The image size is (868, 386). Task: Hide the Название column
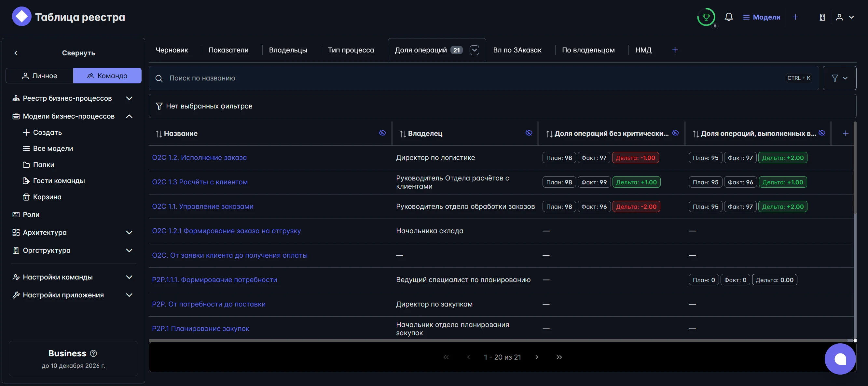pos(382,133)
